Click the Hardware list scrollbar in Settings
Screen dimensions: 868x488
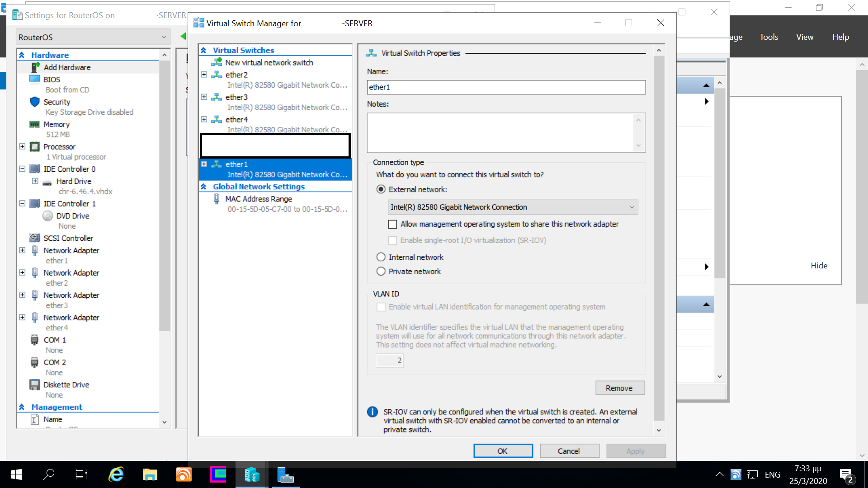(x=164, y=197)
